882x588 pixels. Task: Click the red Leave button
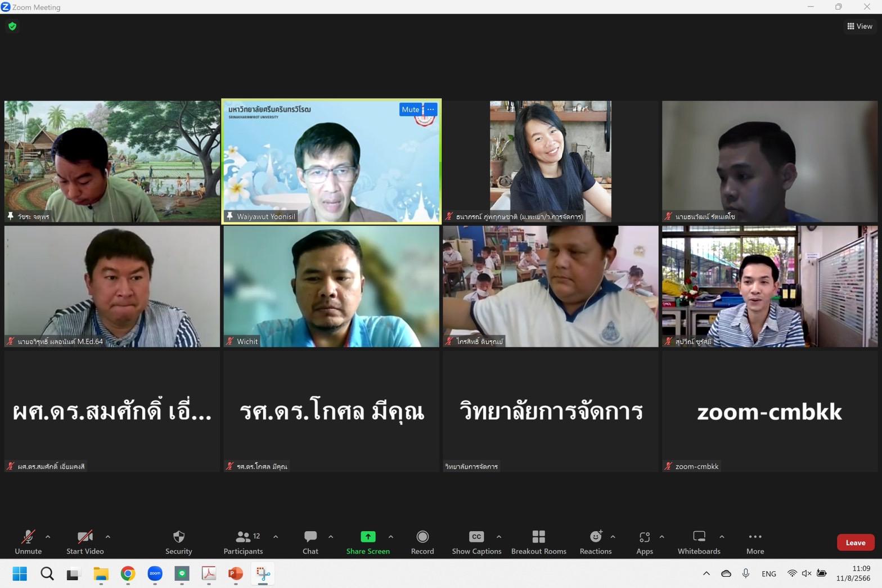(855, 542)
